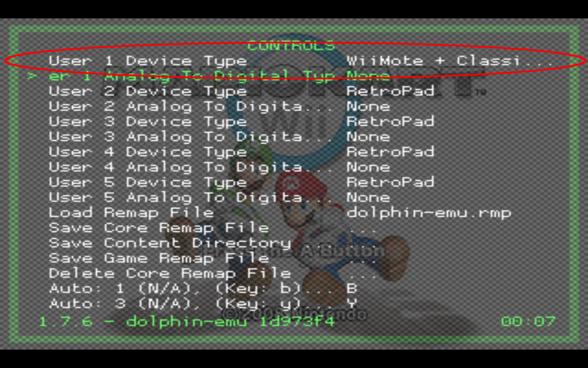
Task: Choose Save Core Remap File
Action: coord(159,228)
